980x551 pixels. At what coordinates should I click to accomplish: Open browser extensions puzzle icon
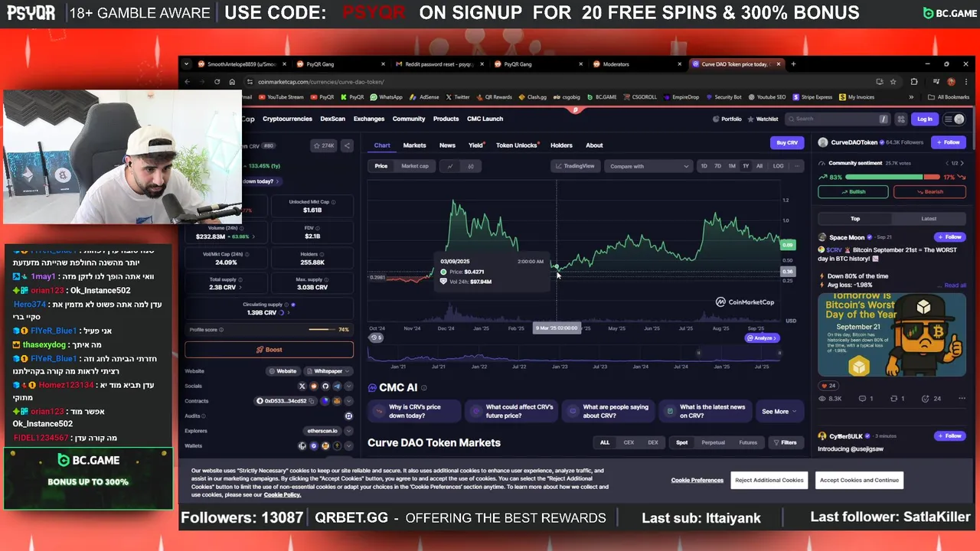click(913, 82)
